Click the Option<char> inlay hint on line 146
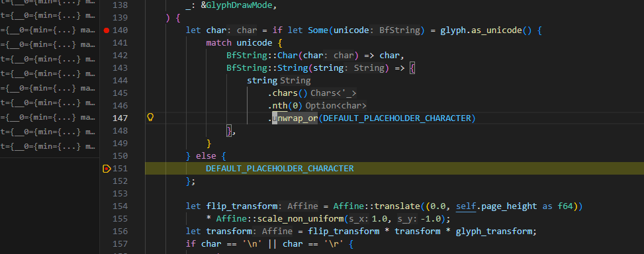 click(336, 106)
